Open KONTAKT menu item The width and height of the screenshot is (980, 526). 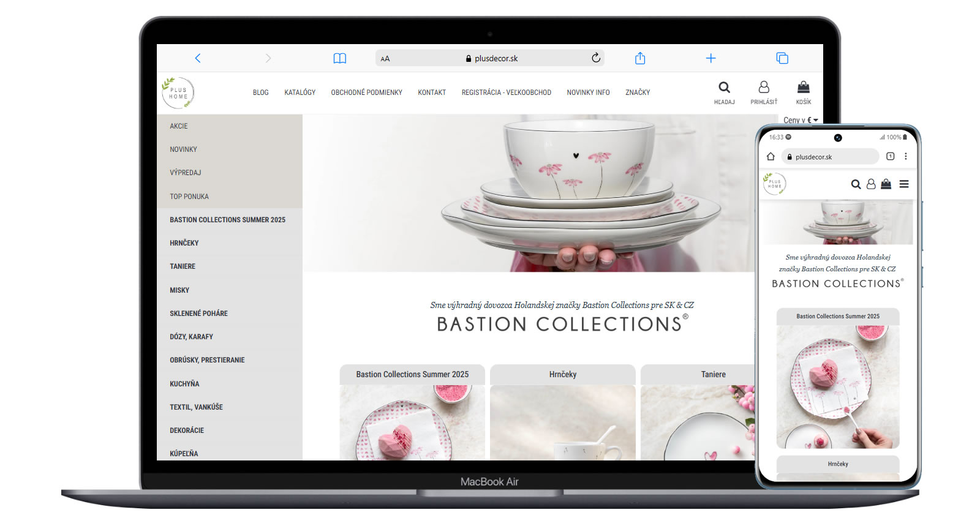(432, 92)
